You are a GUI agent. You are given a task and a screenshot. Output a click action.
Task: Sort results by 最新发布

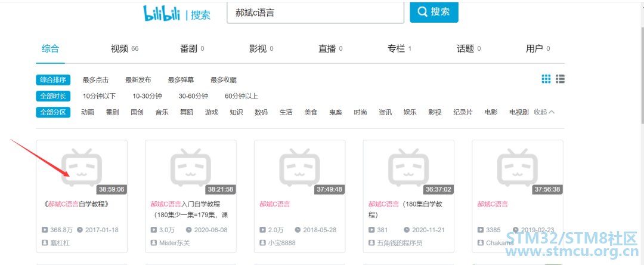pos(138,80)
